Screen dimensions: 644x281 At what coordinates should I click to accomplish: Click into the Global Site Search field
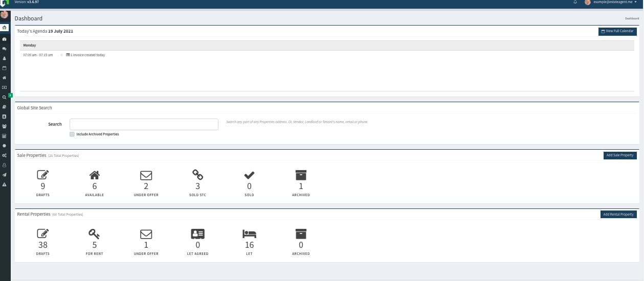(144, 124)
